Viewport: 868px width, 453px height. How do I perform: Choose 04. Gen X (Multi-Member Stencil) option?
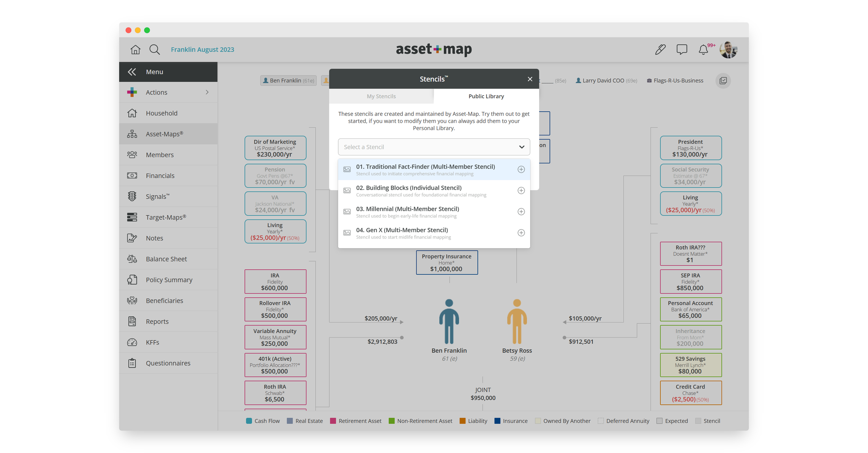(x=434, y=233)
